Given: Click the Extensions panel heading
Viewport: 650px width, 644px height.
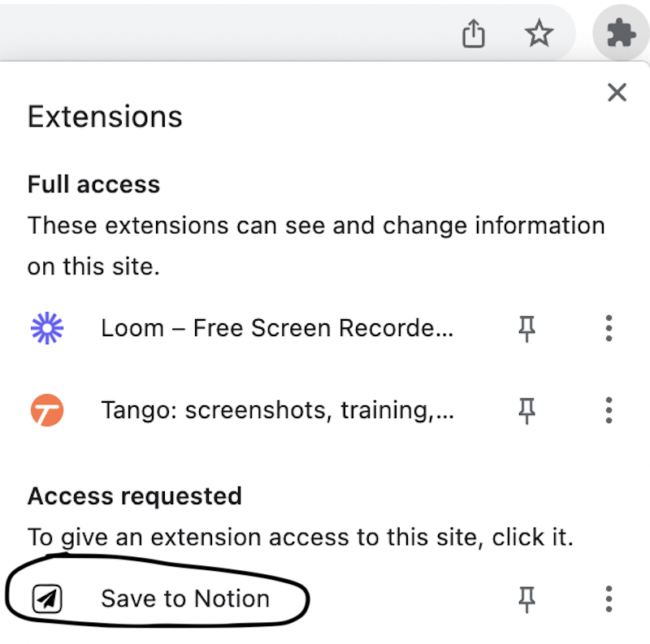Looking at the screenshot, I should 105,116.
